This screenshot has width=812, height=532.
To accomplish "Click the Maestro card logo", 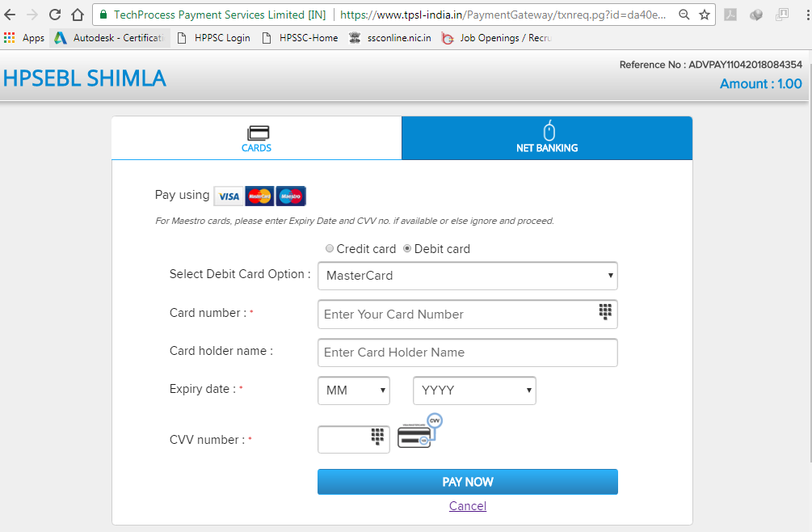I will (x=290, y=196).
